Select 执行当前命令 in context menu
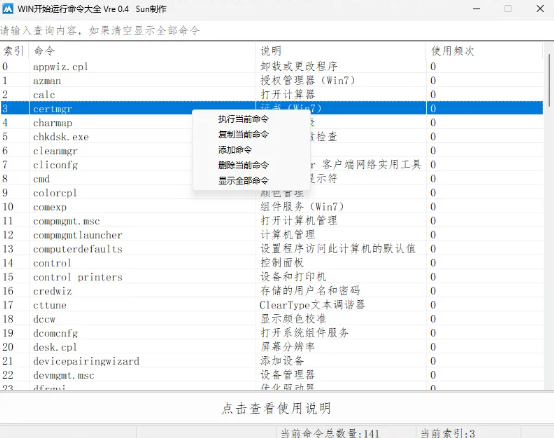This screenshot has width=554, height=438. coord(243,119)
